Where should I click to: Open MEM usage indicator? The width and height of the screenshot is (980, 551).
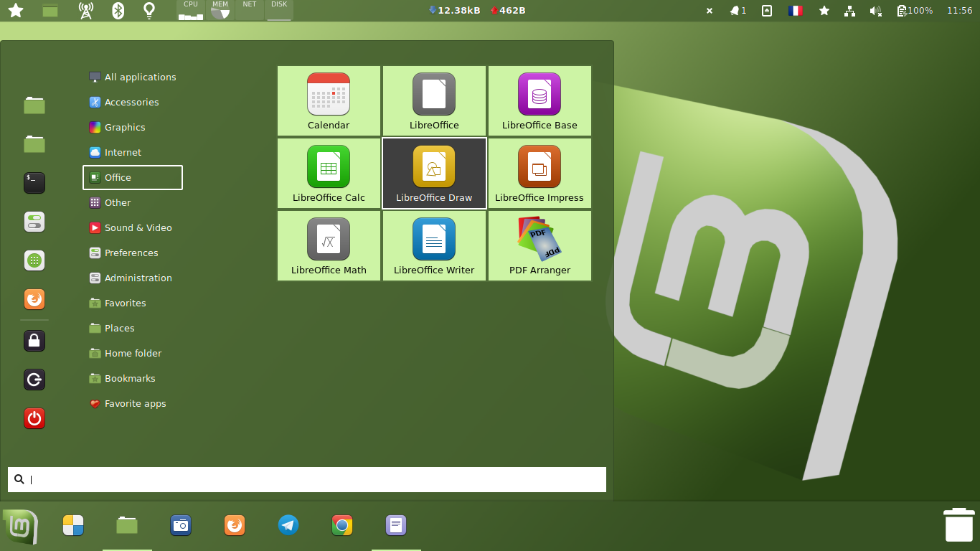click(x=220, y=10)
